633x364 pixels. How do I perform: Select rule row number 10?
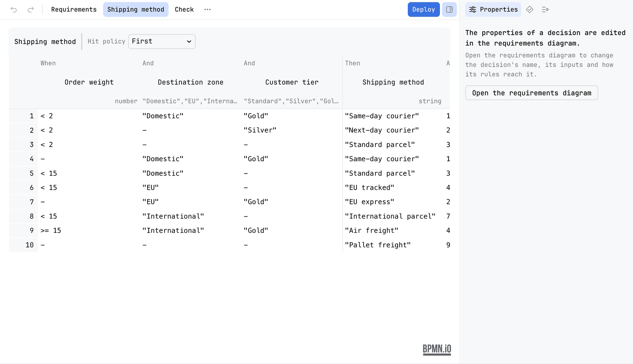[24, 245]
